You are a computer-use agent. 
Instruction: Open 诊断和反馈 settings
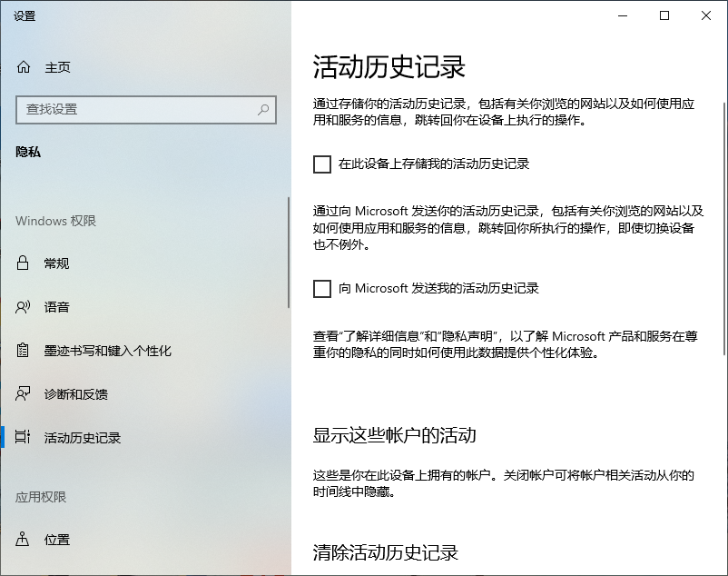click(x=23, y=393)
